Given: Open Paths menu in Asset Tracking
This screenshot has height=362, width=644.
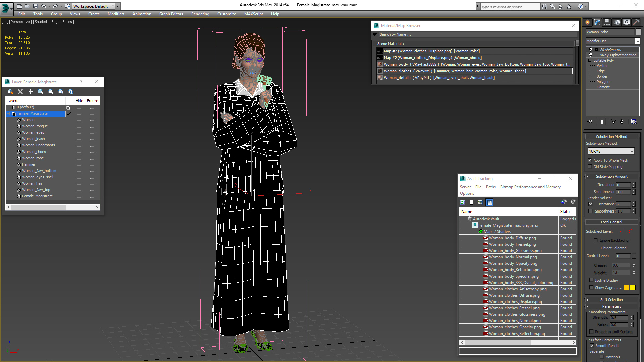Looking at the screenshot, I should [x=491, y=187].
